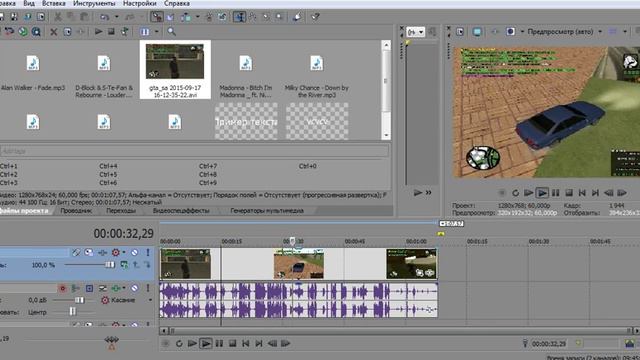Toggle Loop Playback in timeline transport bar

(179, 344)
